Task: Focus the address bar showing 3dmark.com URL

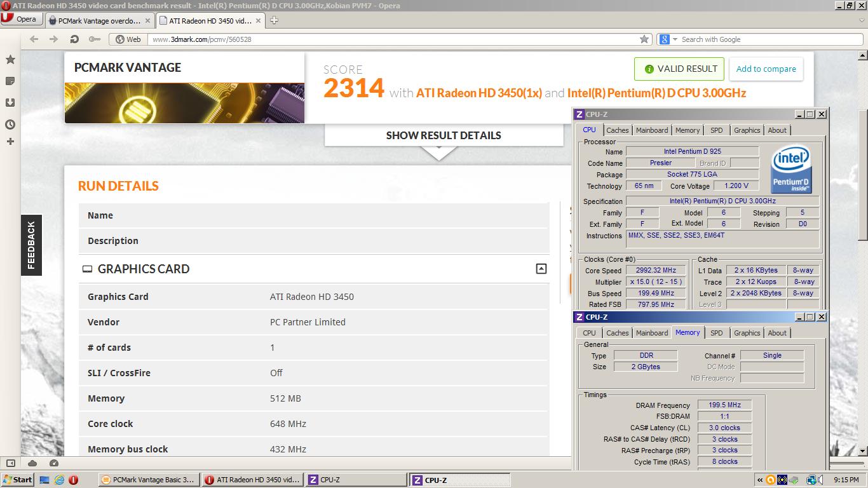Action: coord(391,39)
